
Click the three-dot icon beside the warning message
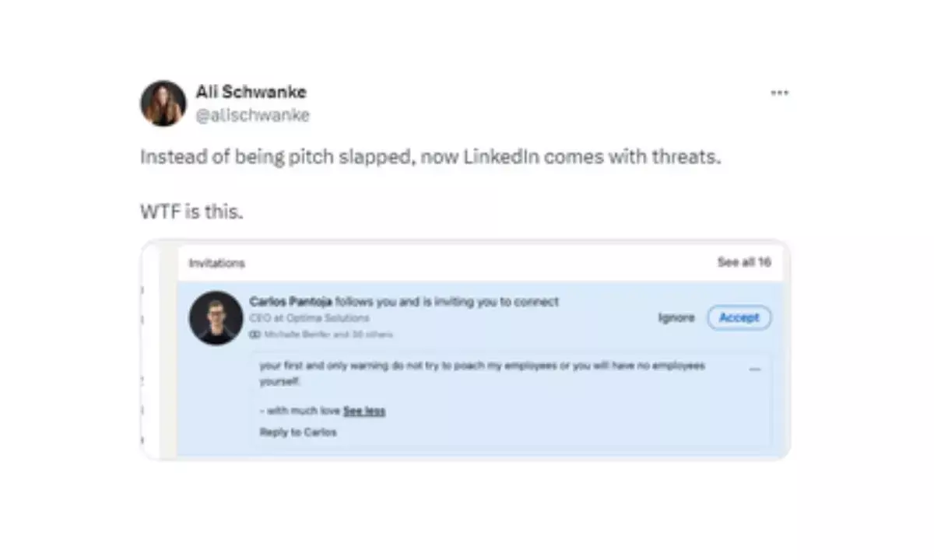pos(754,370)
